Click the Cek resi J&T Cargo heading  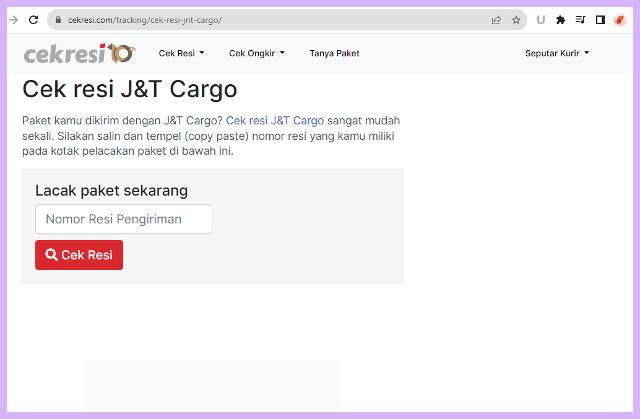[130, 89]
